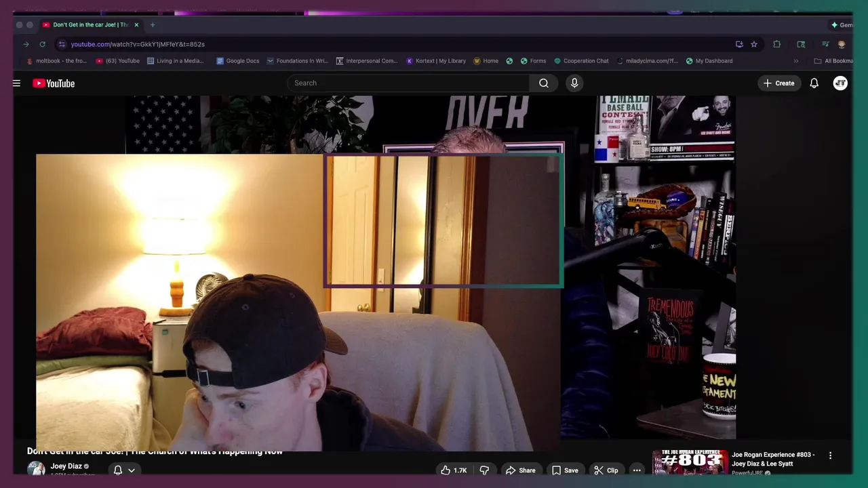Open the 'Living in a Media...' bookmark
Image resolution: width=868 pixels, height=488 pixels.
click(175, 61)
